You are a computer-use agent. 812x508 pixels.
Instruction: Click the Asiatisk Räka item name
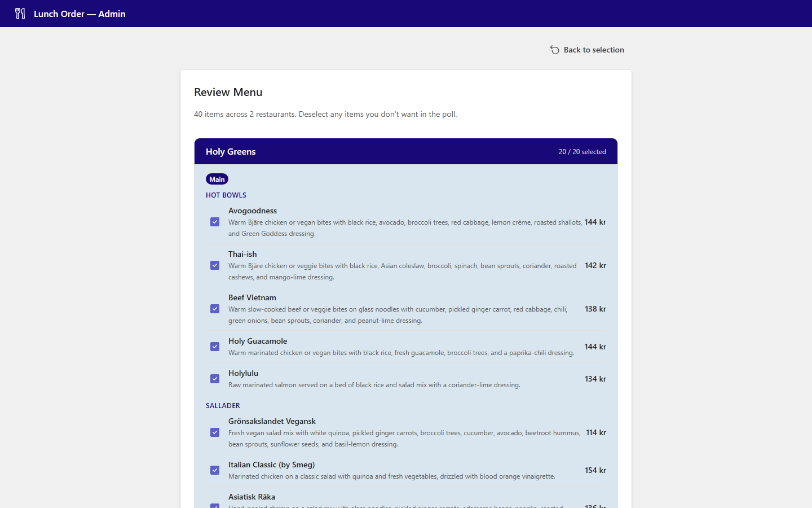[x=251, y=497]
